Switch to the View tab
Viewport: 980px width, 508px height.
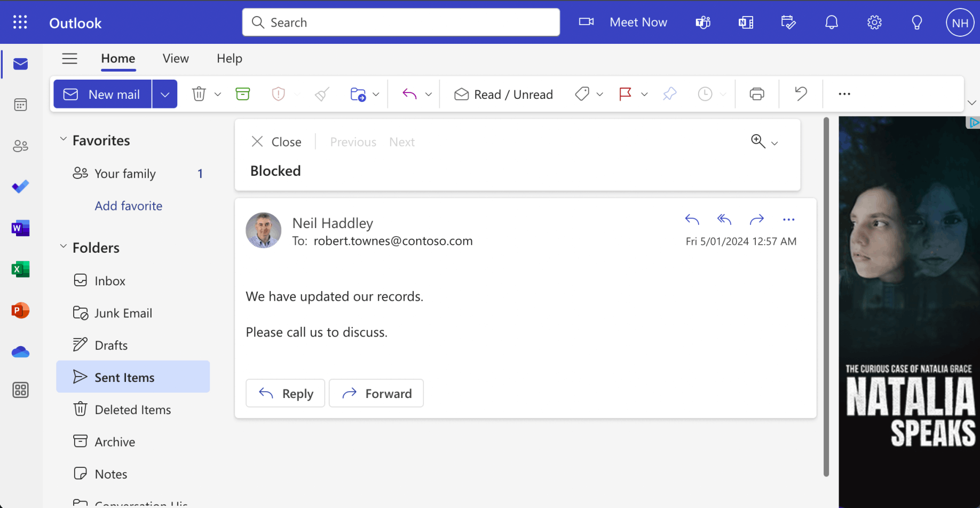click(176, 58)
